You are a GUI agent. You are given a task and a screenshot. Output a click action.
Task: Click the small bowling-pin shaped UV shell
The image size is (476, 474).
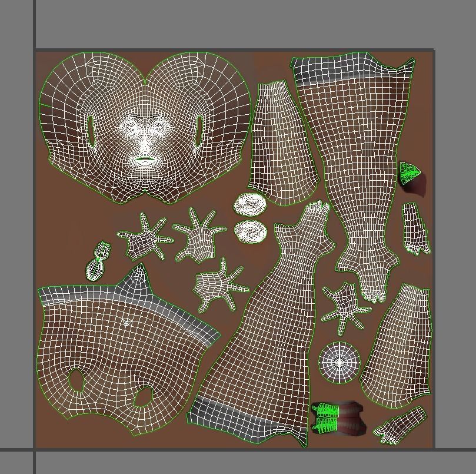[98, 261]
